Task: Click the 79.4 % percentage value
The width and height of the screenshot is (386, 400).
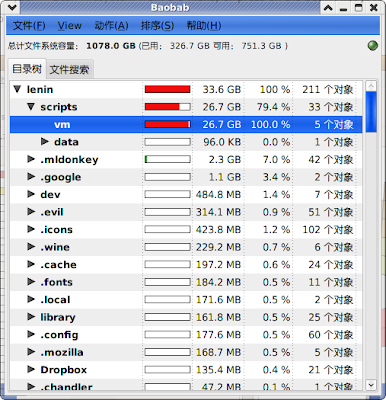Action: point(273,107)
